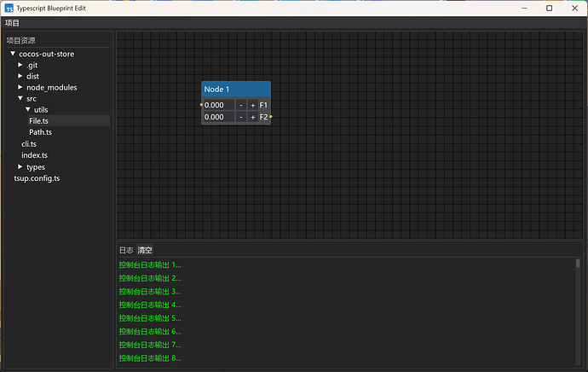Viewport: 588px width, 372px height.
Task: Click log line 控制台日志输出 1...
Action: pyautogui.click(x=150, y=265)
